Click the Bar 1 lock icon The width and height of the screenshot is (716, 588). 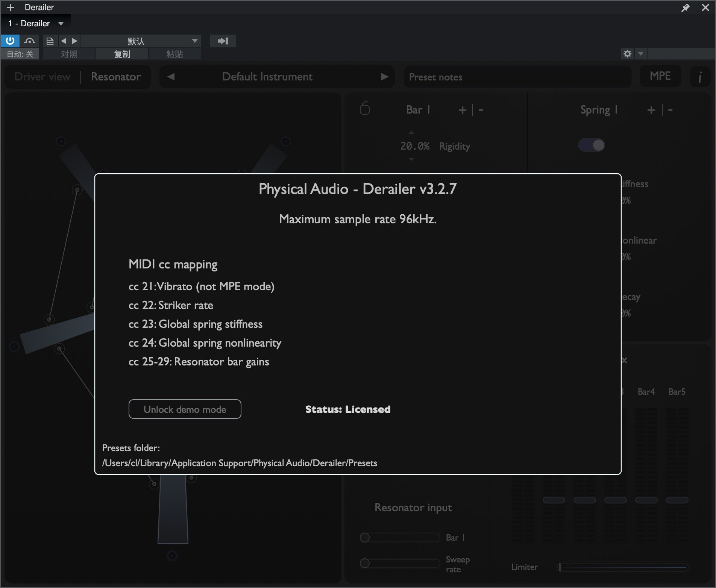click(x=365, y=108)
